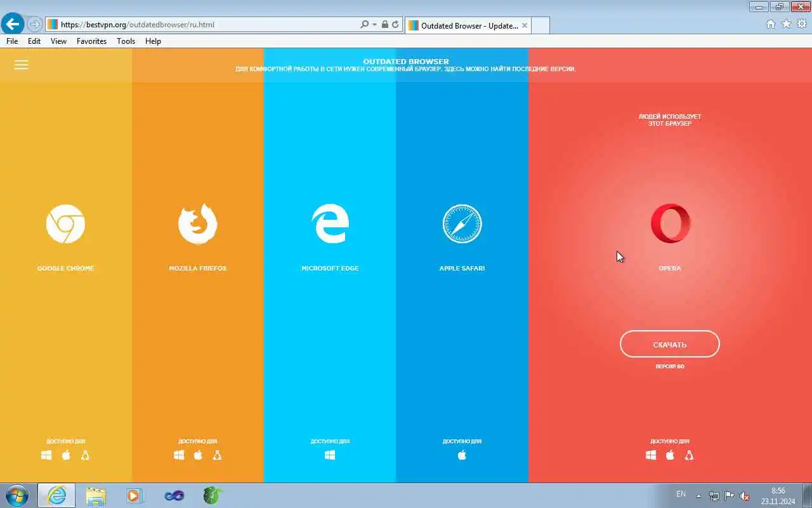The image size is (812, 508).
Task: Select the Google Chrome logo
Action: click(x=65, y=224)
